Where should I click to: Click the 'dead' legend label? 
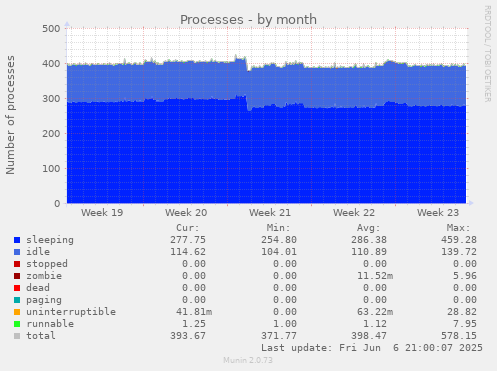click(38, 288)
